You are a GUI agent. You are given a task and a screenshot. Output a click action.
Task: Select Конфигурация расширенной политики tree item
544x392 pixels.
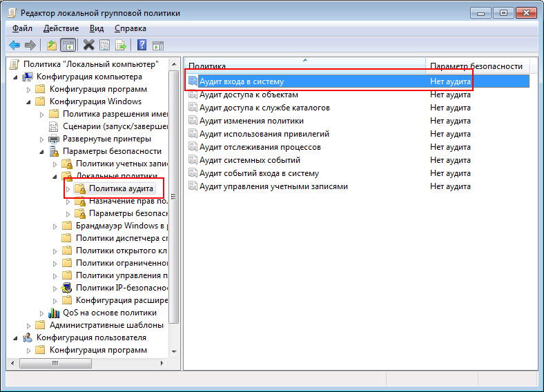[x=122, y=300]
